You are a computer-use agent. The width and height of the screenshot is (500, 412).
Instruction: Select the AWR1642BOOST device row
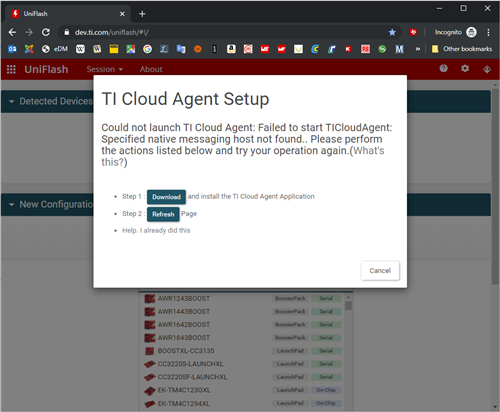[242, 325]
